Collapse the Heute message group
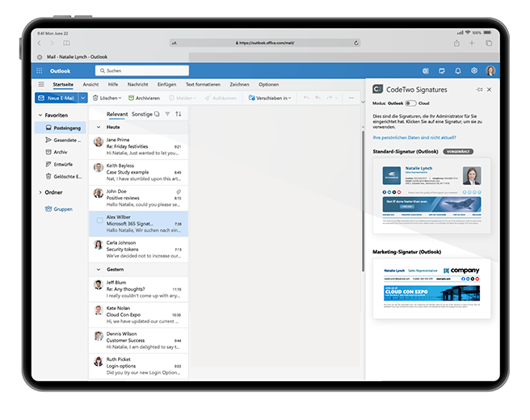530x420 pixels. click(x=99, y=128)
